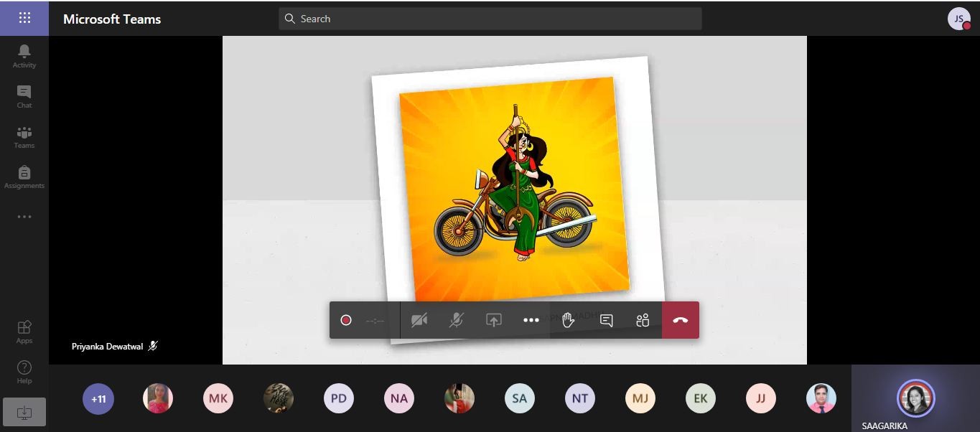Click the download desktop app icon

coord(24,413)
